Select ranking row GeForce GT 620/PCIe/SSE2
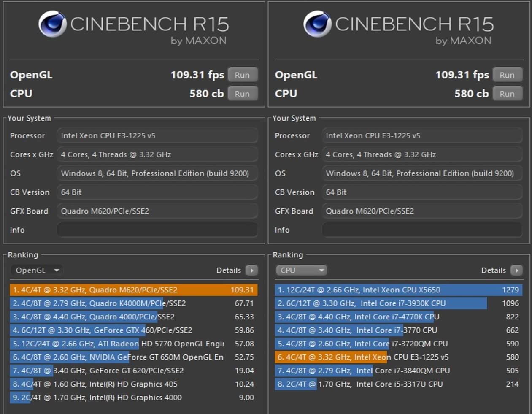The width and height of the screenshot is (532, 414). (133, 371)
